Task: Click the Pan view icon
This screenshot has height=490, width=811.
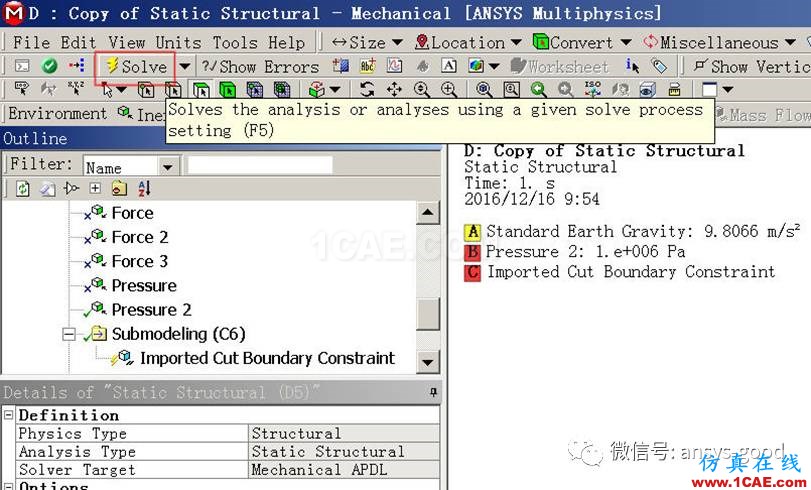Action: tap(394, 90)
